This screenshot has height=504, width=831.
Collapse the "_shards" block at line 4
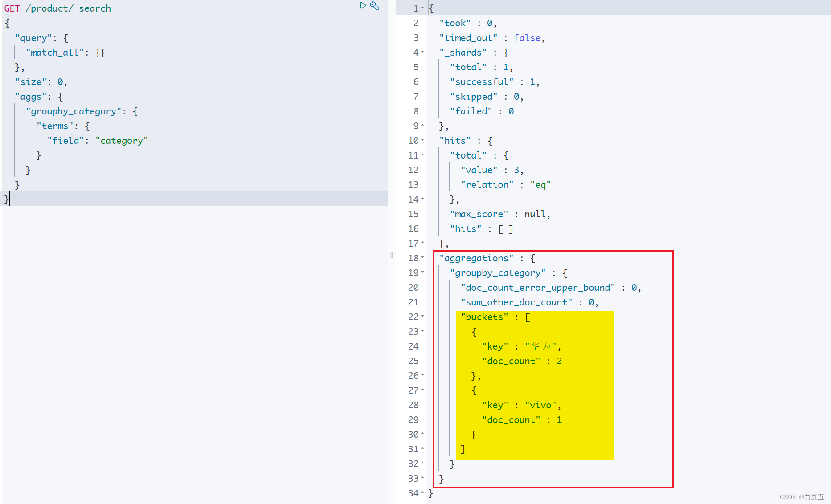tap(422, 52)
